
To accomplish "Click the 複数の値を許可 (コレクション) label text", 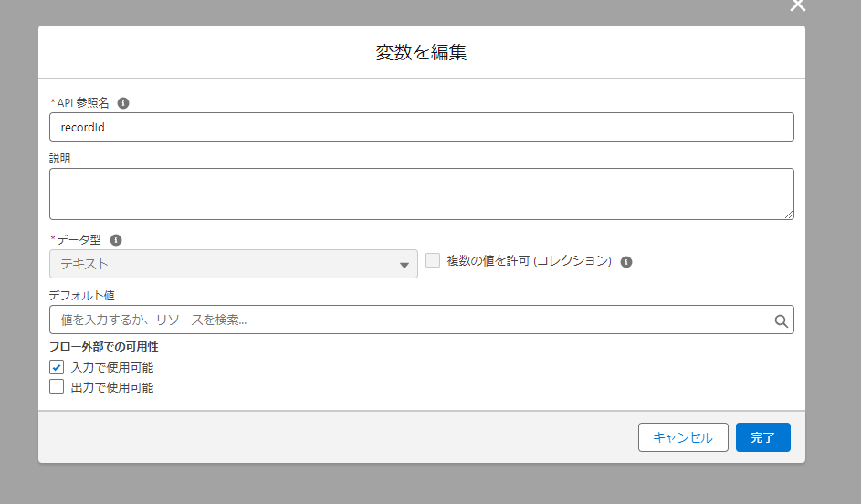I will point(529,261).
